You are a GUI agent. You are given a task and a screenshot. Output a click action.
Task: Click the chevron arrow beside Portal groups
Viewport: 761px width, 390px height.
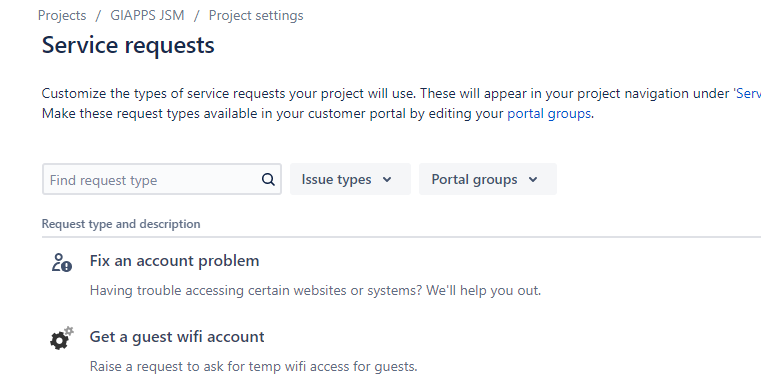(533, 179)
